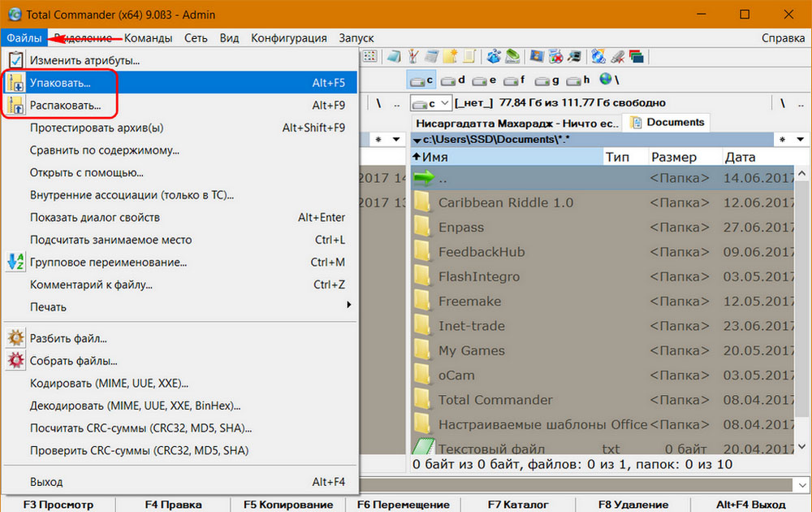Open the blue notepad toolbar icon
812x512 pixels.
click(394, 56)
